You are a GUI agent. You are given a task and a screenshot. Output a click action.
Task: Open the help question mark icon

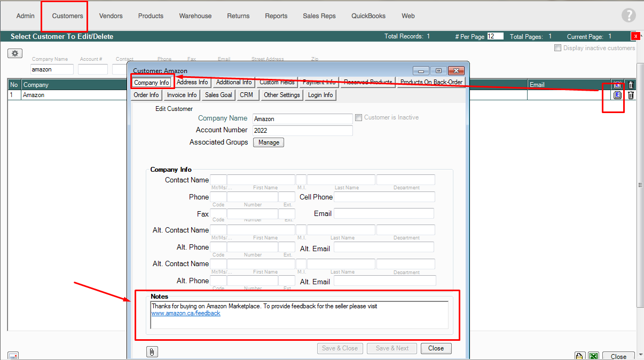(629, 15)
